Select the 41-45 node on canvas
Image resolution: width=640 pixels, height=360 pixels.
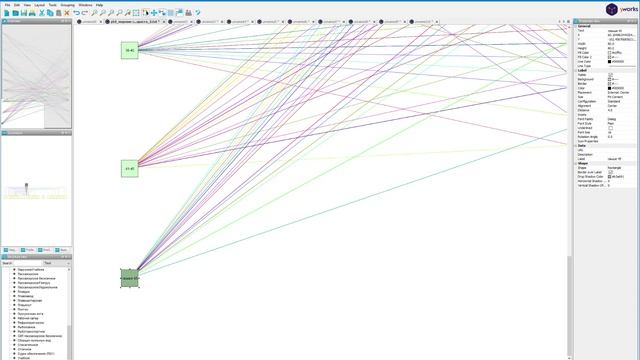point(130,168)
